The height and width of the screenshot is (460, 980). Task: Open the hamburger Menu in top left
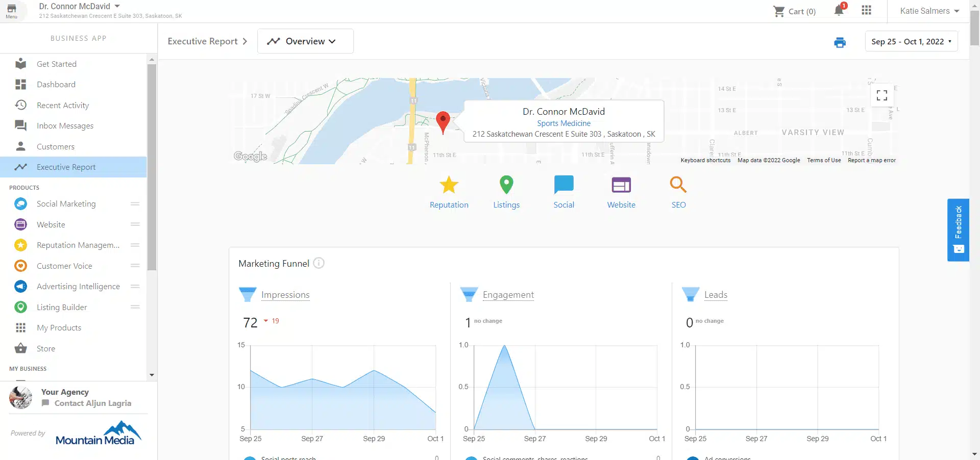(x=11, y=11)
